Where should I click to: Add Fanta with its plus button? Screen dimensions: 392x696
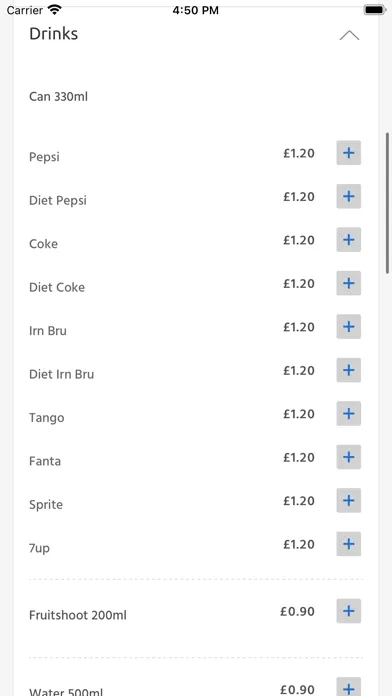click(348, 457)
